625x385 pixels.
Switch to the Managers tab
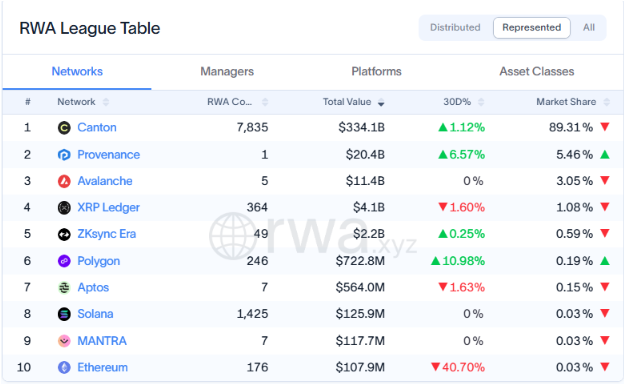(x=227, y=71)
